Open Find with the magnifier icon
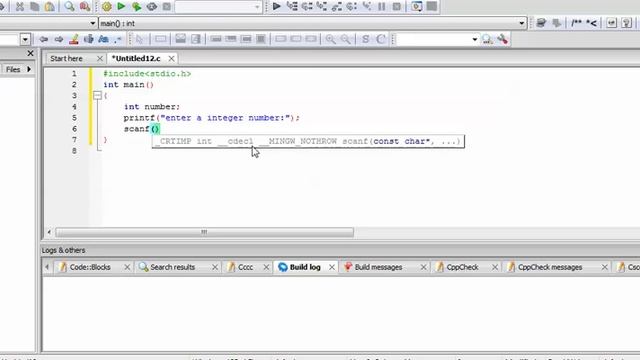This screenshot has width=640, height=360. pos(69,7)
